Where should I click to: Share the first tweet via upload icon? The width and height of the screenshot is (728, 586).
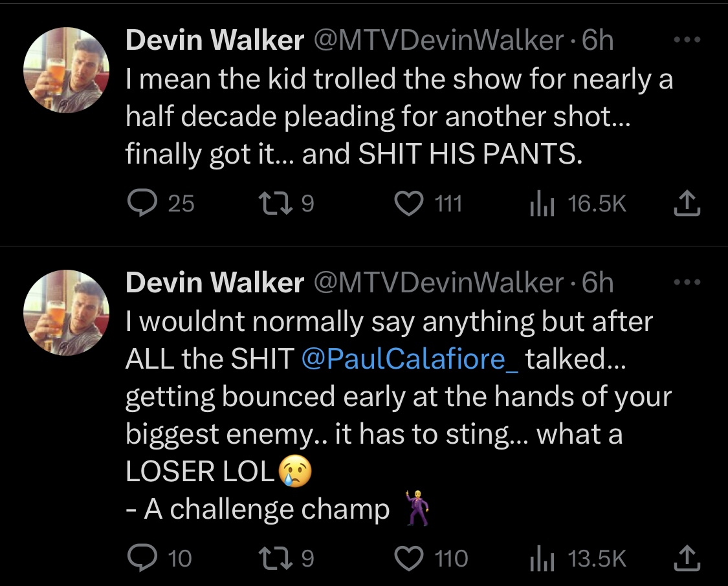(687, 204)
